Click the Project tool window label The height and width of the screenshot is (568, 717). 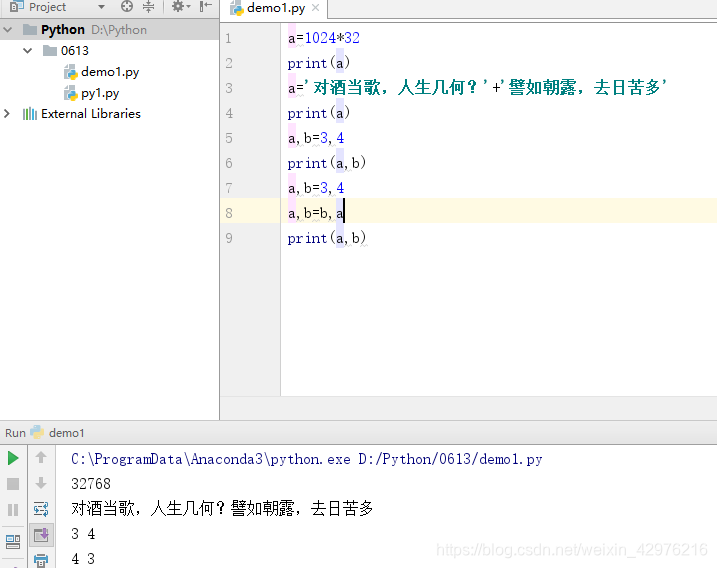(x=48, y=7)
